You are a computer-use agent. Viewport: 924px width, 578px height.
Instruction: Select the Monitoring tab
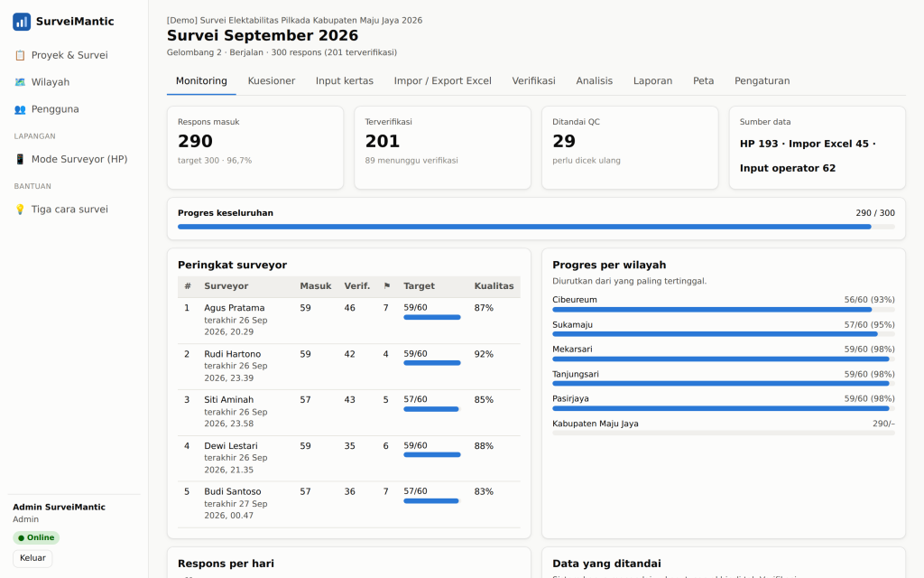click(x=201, y=80)
